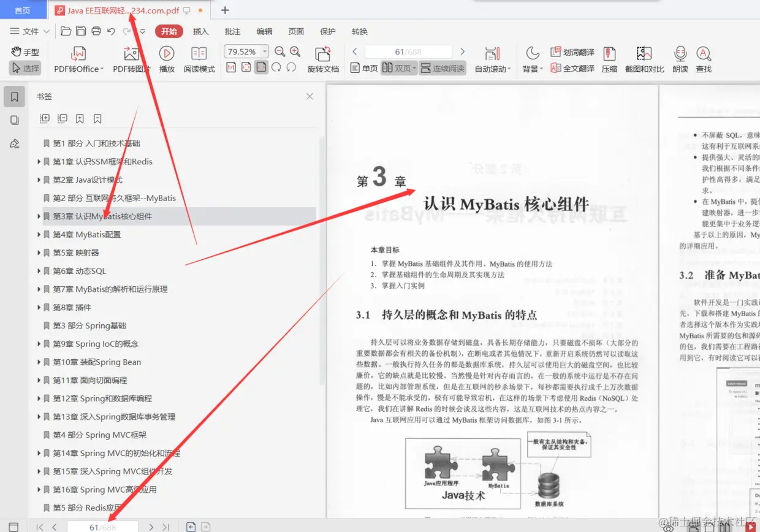Viewport: 760px width, 532px height.
Task: Zoom out with the minus magnifier
Action: pyautogui.click(x=280, y=52)
